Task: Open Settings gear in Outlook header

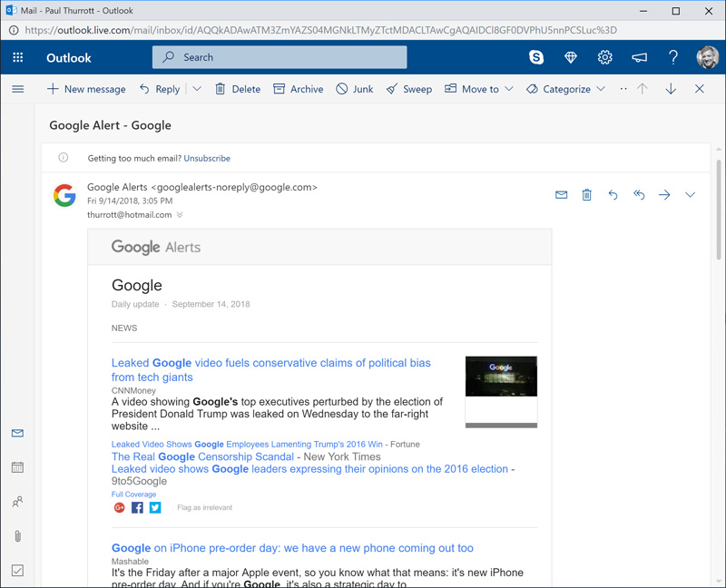Action: point(605,57)
